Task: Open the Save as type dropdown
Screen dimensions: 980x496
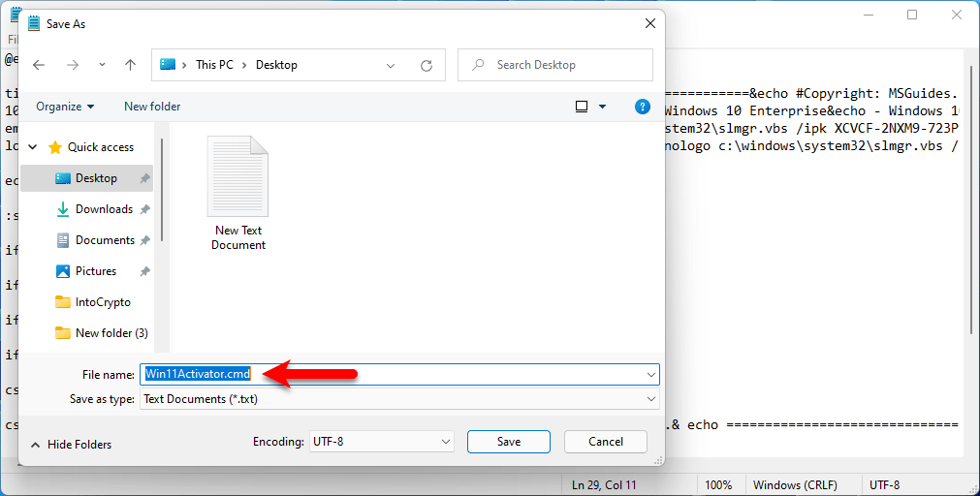Action: (399, 399)
